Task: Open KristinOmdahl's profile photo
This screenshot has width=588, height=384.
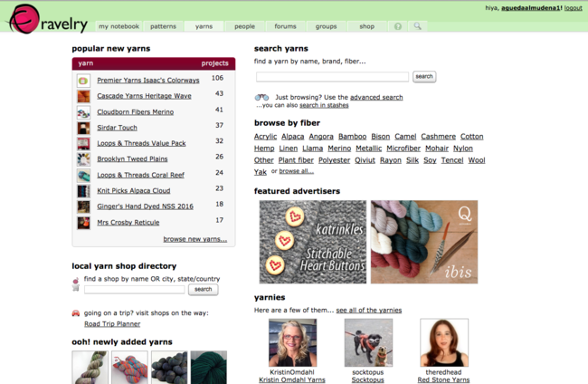Action: click(292, 342)
